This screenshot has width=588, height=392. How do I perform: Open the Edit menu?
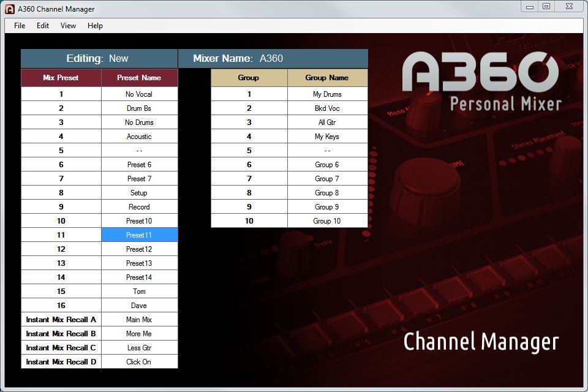click(x=43, y=26)
